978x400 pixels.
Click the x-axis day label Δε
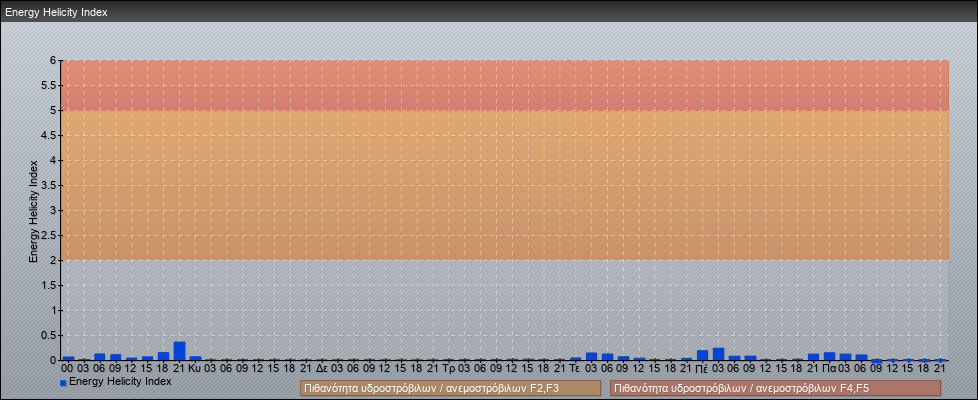pos(322,369)
